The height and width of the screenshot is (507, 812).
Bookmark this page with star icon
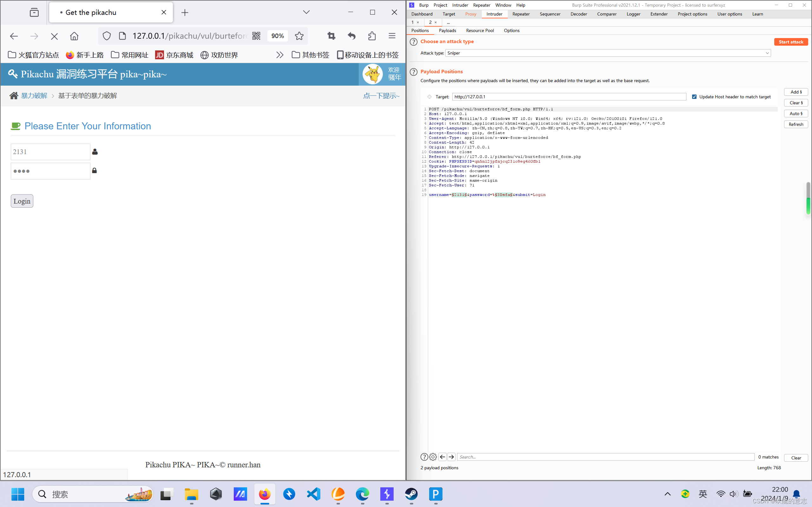click(x=299, y=36)
